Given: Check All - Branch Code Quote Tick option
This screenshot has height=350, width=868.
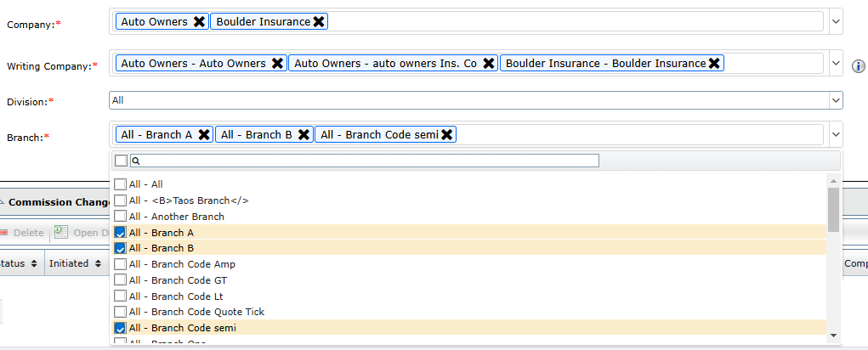Looking at the screenshot, I should [120, 312].
